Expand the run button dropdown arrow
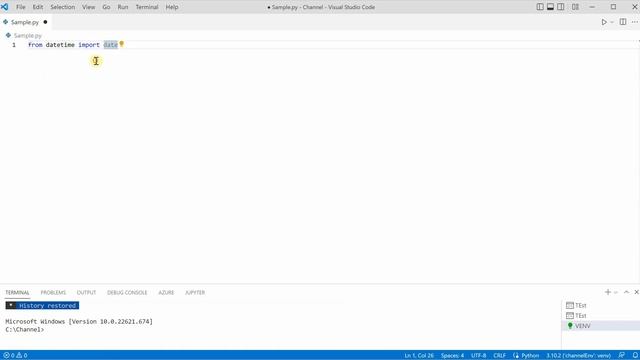This screenshot has height=360, width=640. click(x=612, y=22)
